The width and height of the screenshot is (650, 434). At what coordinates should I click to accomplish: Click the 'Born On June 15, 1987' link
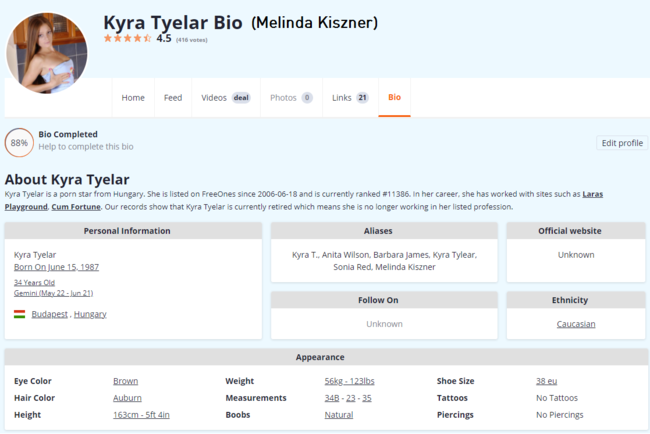click(56, 267)
